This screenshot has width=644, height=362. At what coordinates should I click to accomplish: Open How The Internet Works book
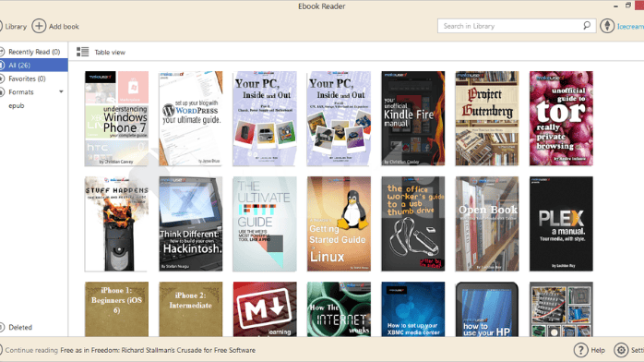339,309
